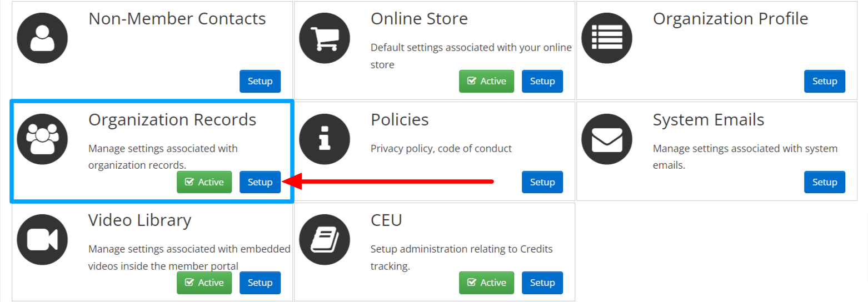Click the Organization Profile list icon
The image size is (868, 302).
pyautogui.click(x=607, y=38)
